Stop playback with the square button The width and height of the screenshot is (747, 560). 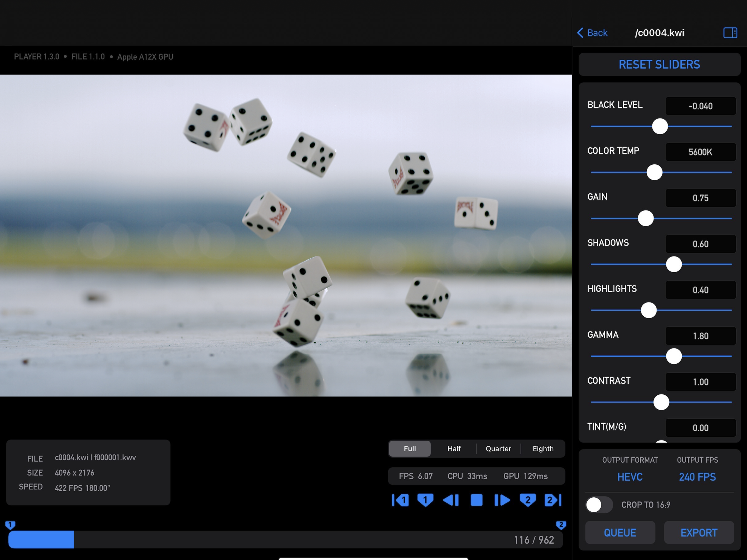click(x=477, y=500)
